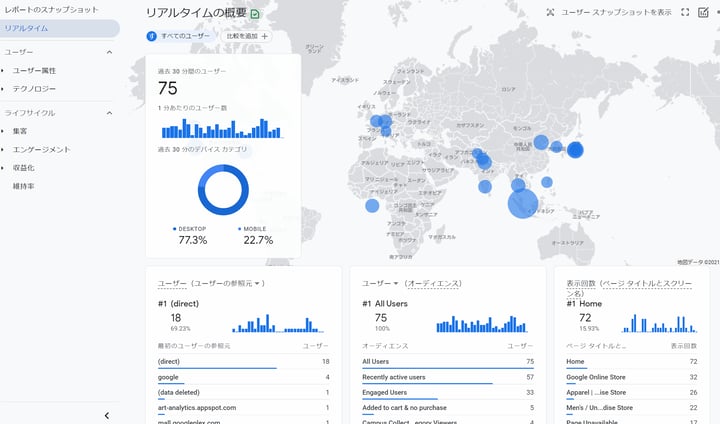Expand 収益化 in the sidebar
This screenshot has height=424, width=720.
point(23,168)
